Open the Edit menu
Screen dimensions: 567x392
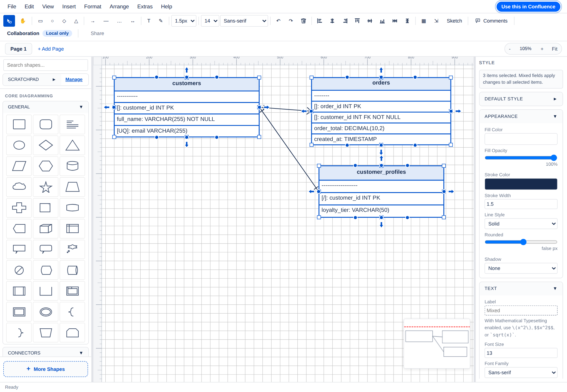pyautogui.click(x=29, y=6)
